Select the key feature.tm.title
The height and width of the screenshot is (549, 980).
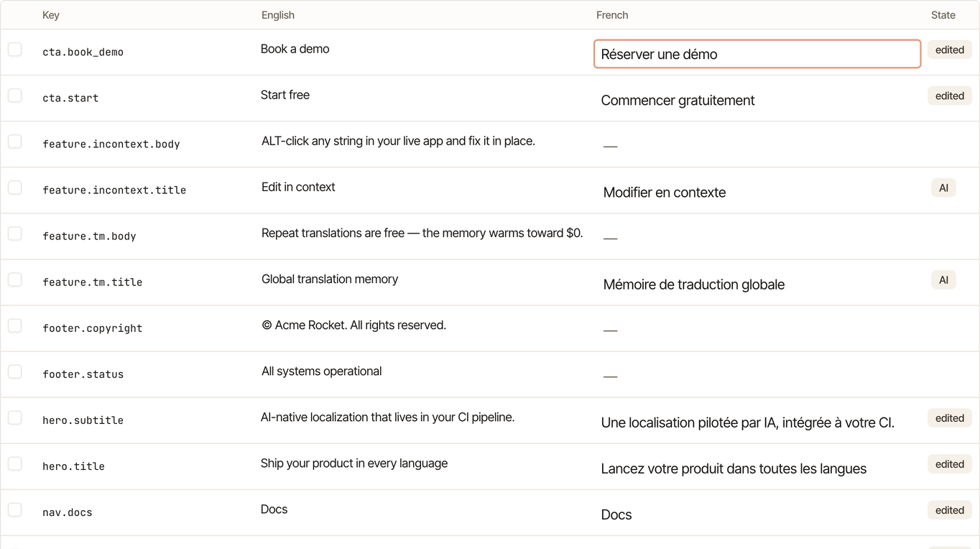tap(92, 282)
